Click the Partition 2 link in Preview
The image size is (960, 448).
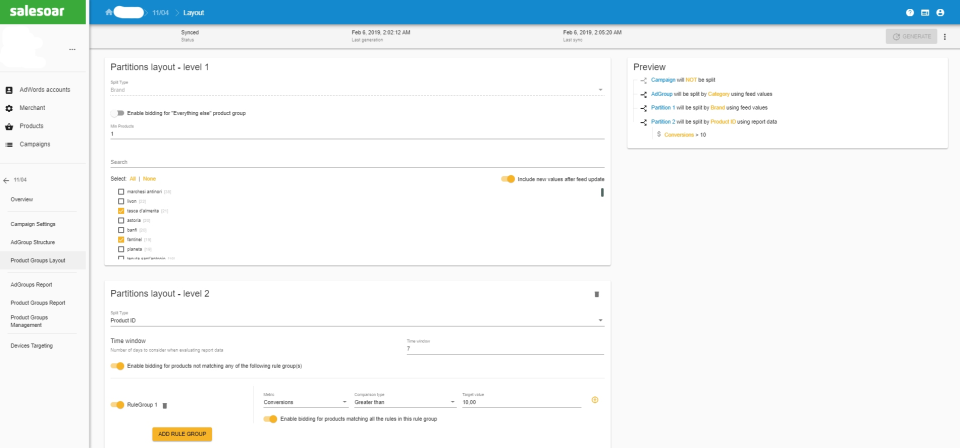(x=661, y=122)
